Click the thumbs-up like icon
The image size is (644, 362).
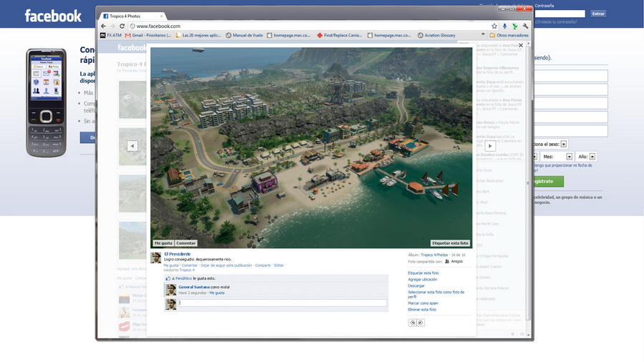(168, 278)
